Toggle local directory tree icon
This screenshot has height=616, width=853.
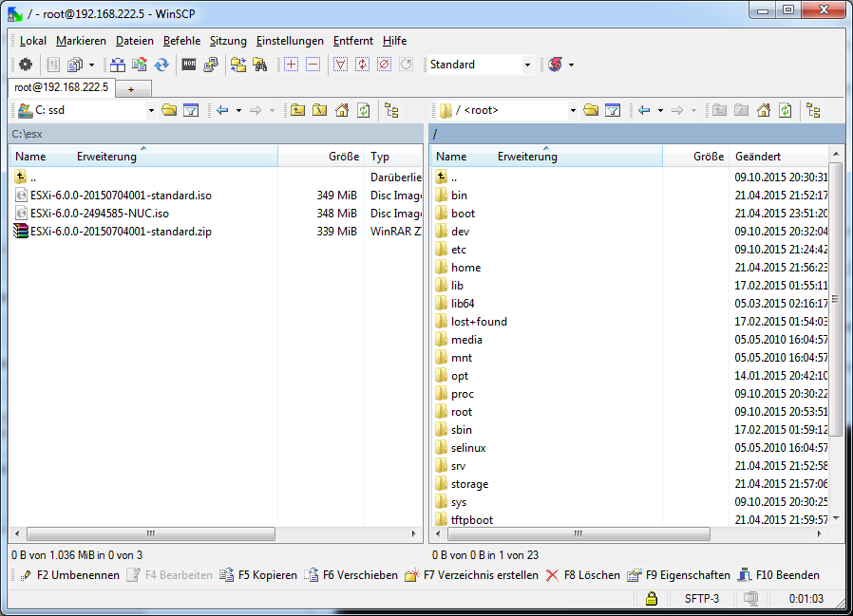(391, 110)
